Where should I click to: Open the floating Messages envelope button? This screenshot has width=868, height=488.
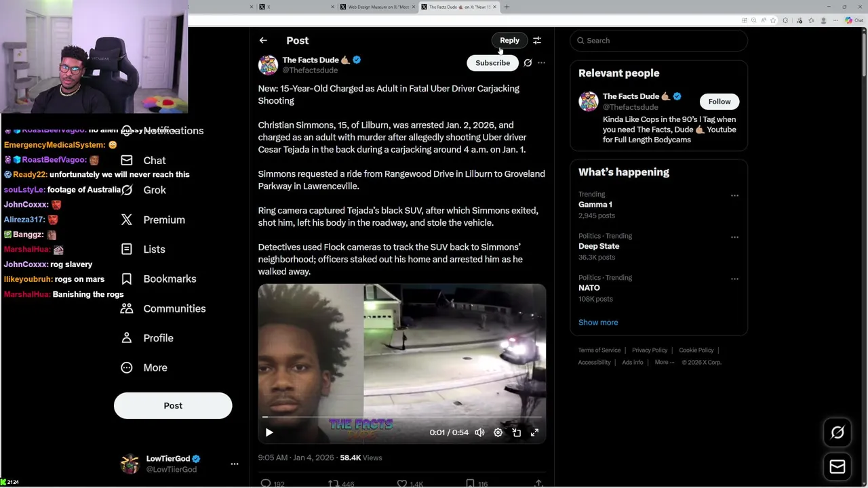[x=837, y=467]
